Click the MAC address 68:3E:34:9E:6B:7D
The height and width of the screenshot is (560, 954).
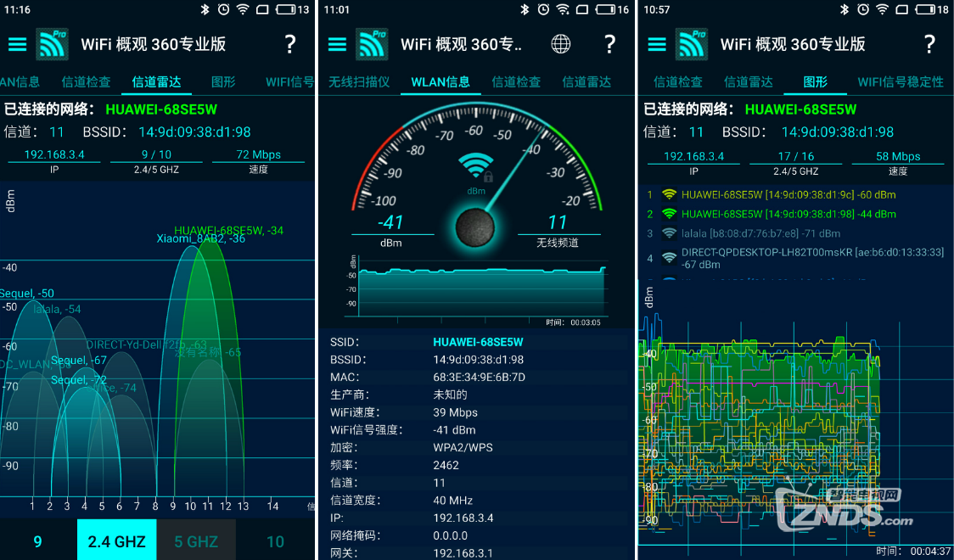479,378
